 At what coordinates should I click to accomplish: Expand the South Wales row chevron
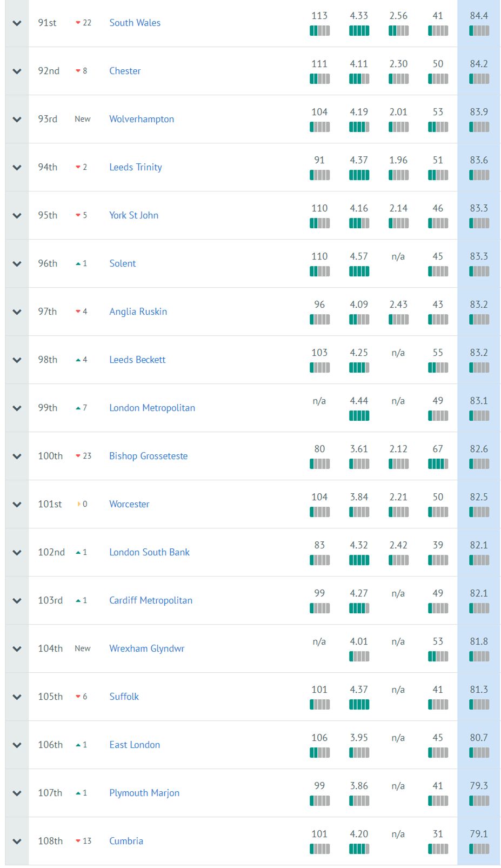tap(17, 23)
